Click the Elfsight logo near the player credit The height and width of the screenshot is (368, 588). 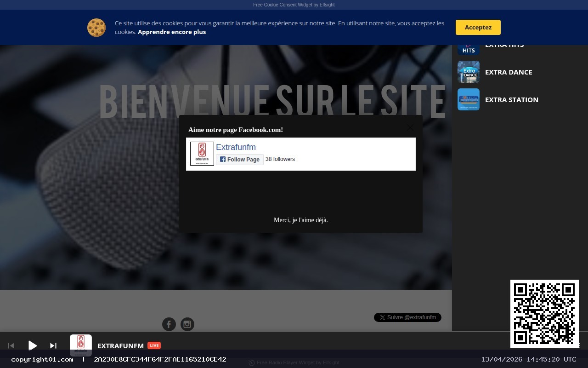coord(251,363)
